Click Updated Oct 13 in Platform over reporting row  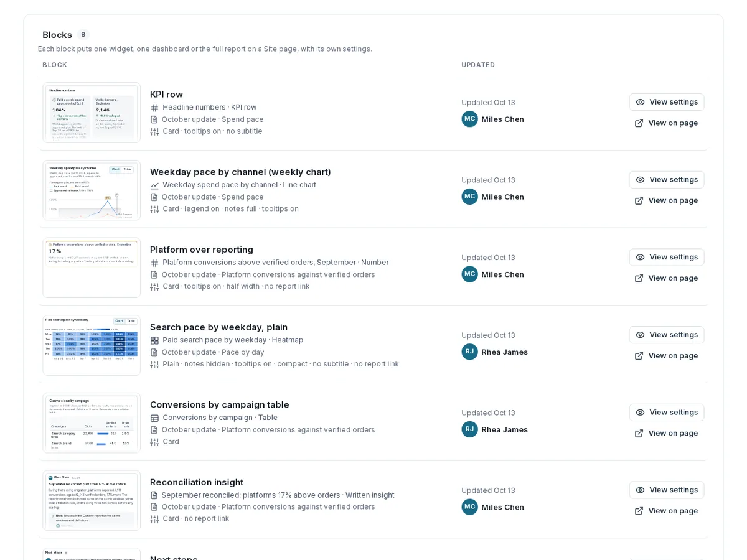point(489,258)
